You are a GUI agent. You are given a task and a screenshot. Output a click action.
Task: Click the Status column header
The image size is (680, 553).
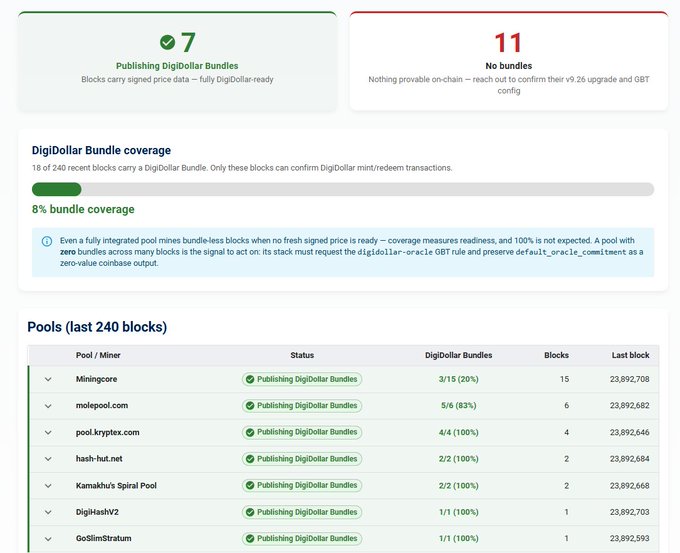click(x=302, y=355)
